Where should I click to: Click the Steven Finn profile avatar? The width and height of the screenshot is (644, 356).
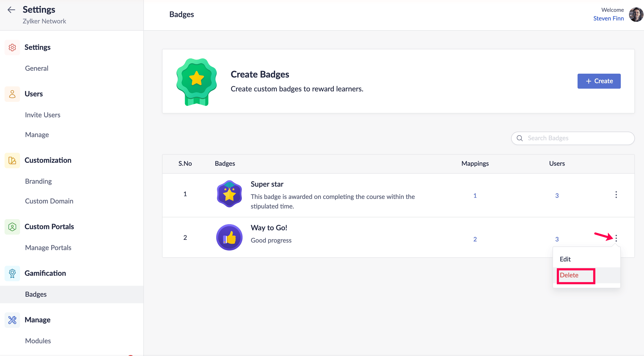(635, 15)
